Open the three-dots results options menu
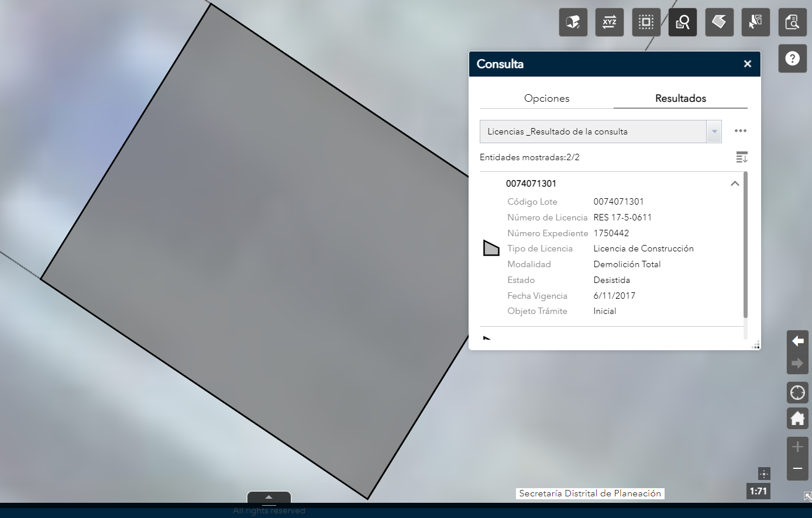 point(741,132)
